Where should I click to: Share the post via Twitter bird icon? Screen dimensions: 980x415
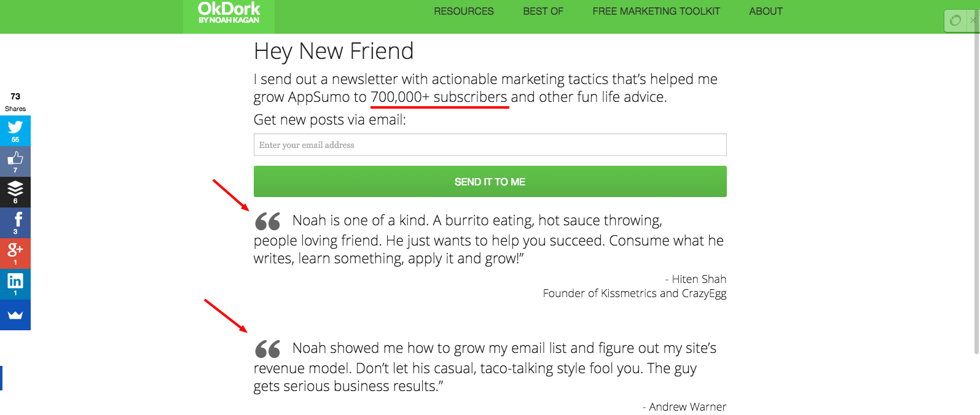coord(15,131)
